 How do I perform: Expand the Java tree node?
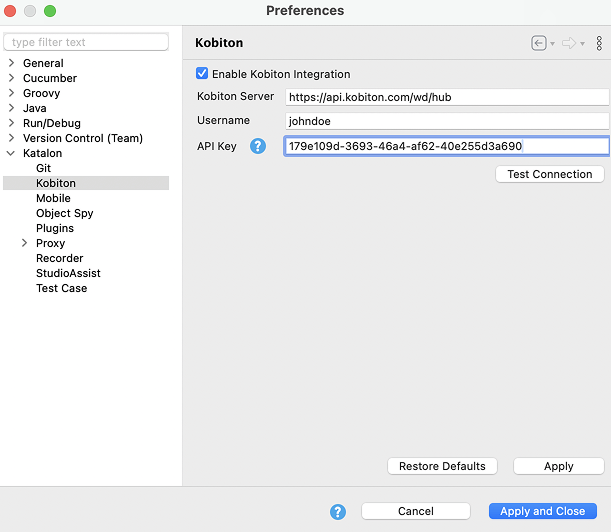[x=11, y=108]
